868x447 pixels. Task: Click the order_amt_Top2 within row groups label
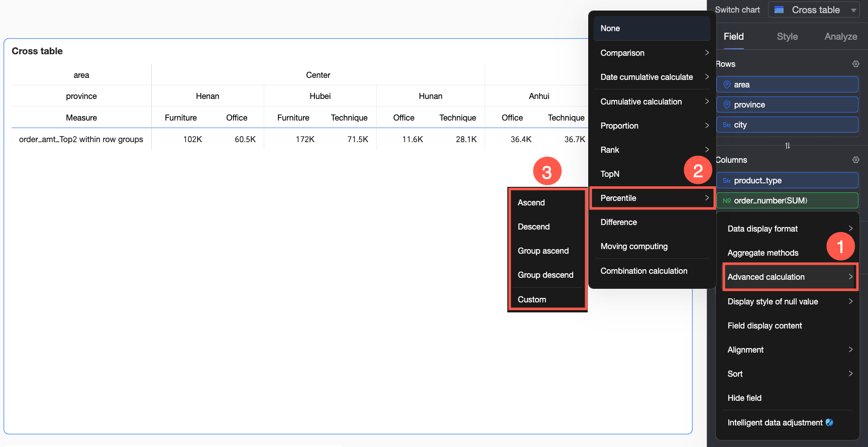(x=81, y=139)
